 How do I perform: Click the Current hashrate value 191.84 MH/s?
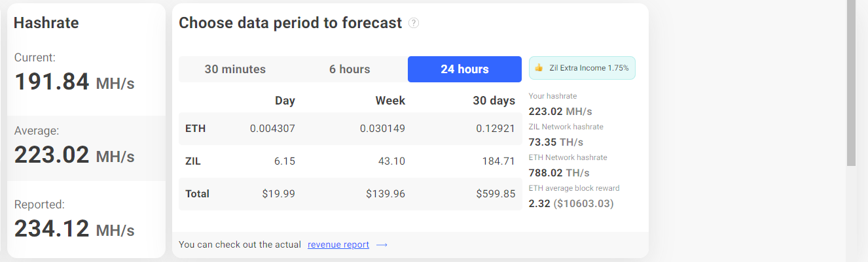coord(73,82)
